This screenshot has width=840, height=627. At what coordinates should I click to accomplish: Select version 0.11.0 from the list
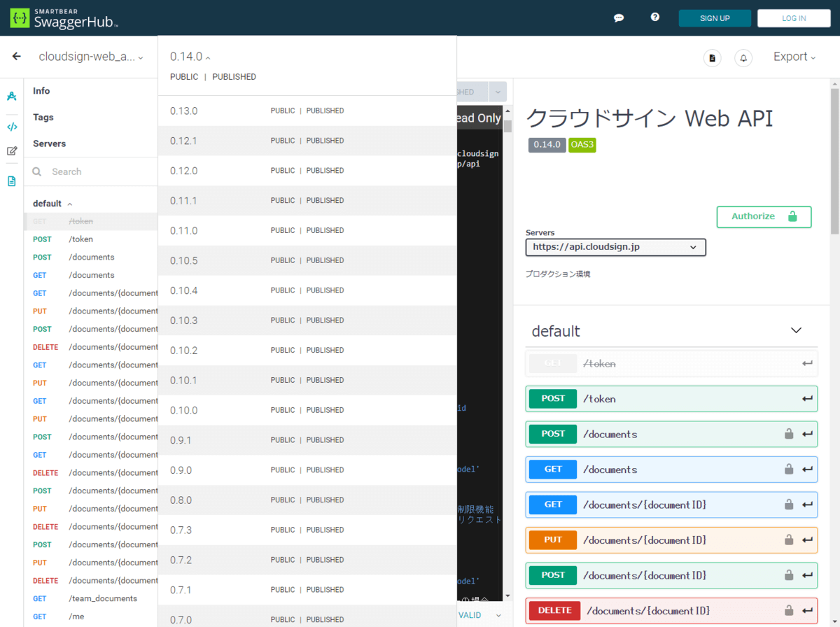tap(307, 230)
